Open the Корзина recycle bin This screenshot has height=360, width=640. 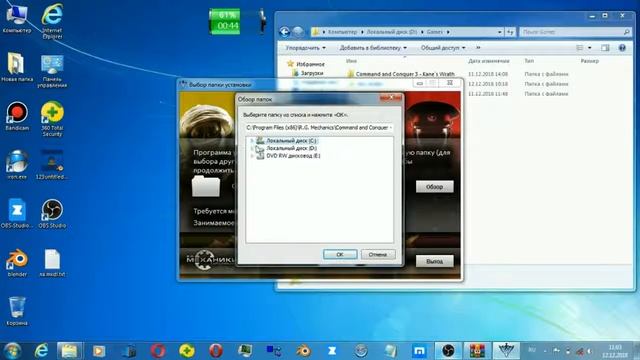17,311
